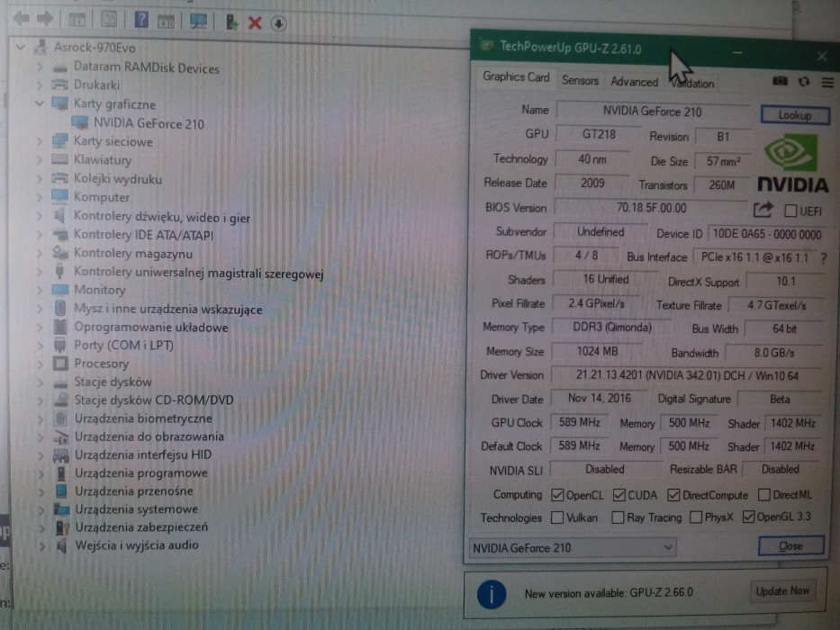Select 'Kontrolery IDE ATA/ATAPI' row text
This screenshot has width=840, height=630.
click(x=143, y=235)
